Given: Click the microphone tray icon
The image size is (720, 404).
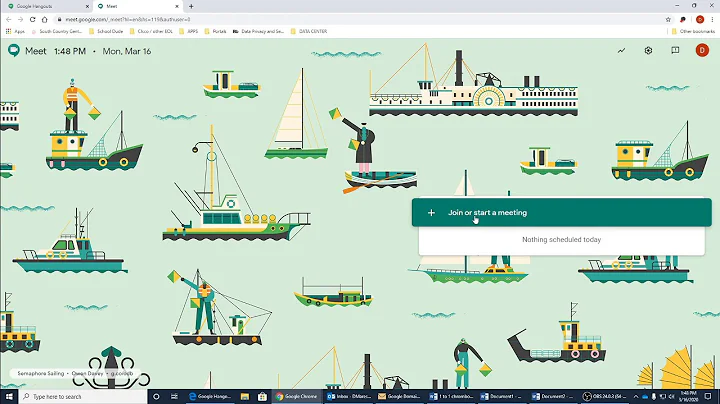Looking at the screenshot, I should click(x=654, y=396).
